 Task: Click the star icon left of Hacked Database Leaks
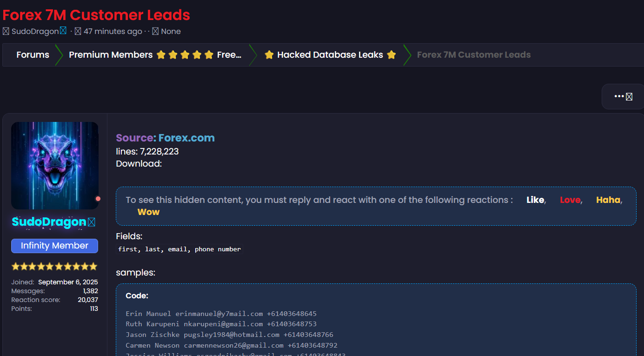269,55
